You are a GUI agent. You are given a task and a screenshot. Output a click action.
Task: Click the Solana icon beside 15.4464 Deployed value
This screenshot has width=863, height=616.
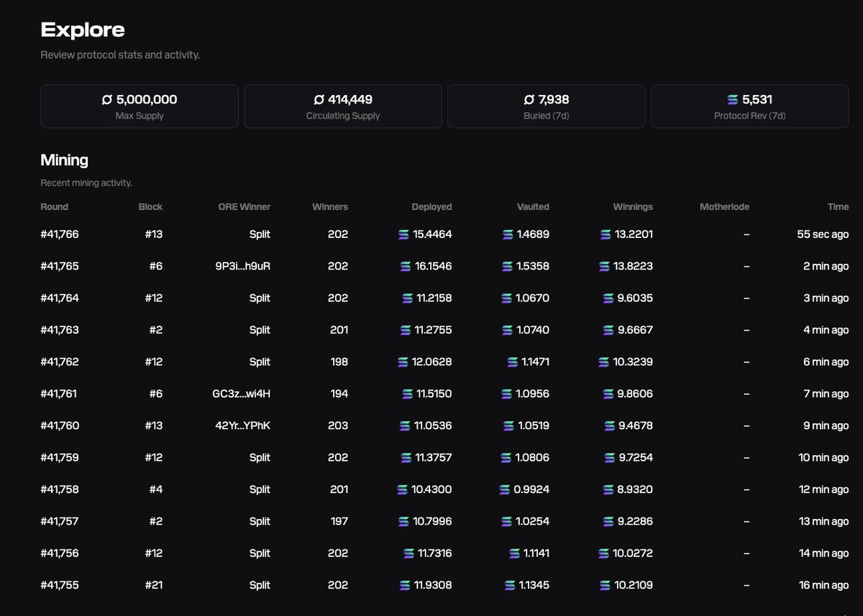(x=404, y=234)
